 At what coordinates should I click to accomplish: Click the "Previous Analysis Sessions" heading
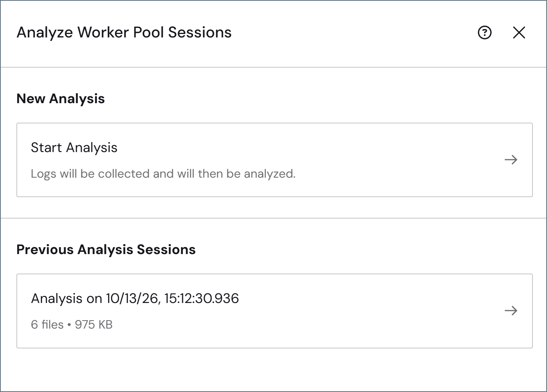point(106,249)
